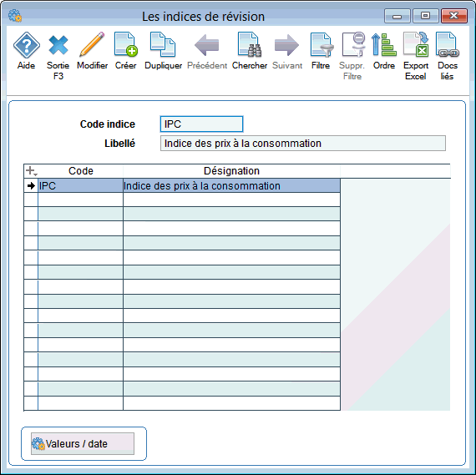Sort by the Désignation column header
The width and height of the screenshot is (476, 475).
pyautogui.click(x=231, y=171)
